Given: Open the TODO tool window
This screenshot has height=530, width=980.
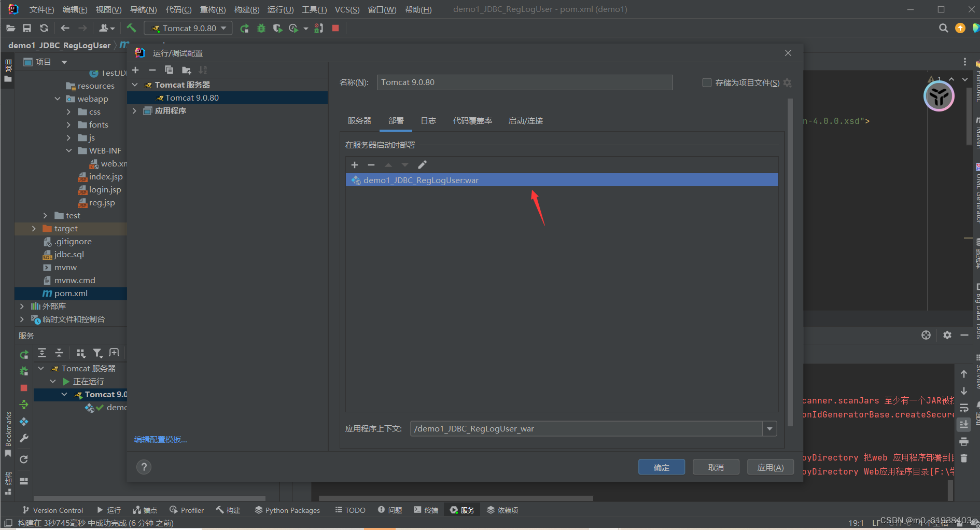Looking at the screenshot, I should pyautogui.click(x=351, y=510).
